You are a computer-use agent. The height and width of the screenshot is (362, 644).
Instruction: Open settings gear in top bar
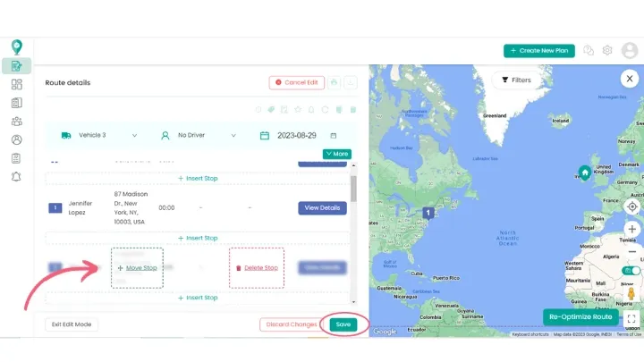click(x=607, y=51)
